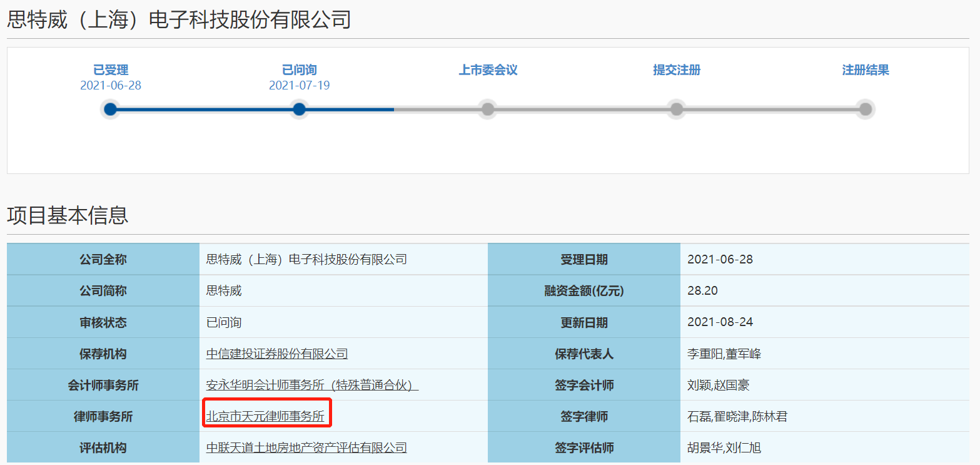This screenshot has height=465, width=980.
Task: Click the financing amount value 28.20
Action: 702,291
